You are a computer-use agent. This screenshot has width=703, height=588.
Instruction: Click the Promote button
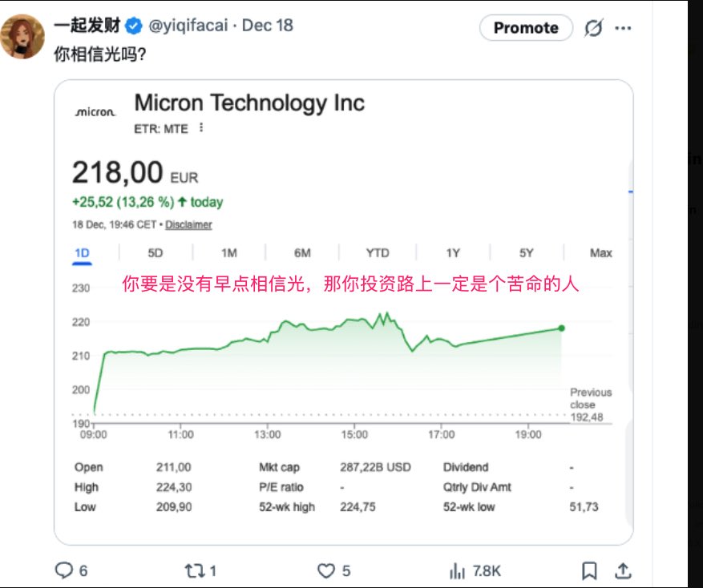(526, 28)
